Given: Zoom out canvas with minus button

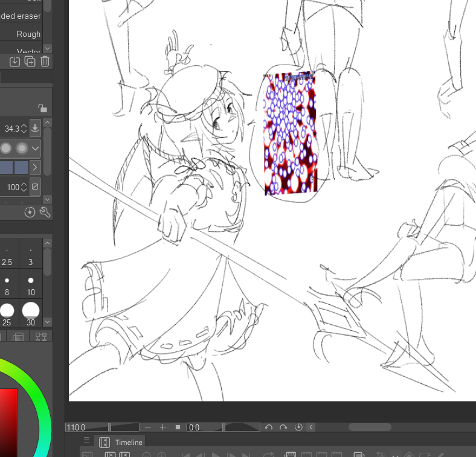Looking at the screenshot, I should (x=148, y=427).
